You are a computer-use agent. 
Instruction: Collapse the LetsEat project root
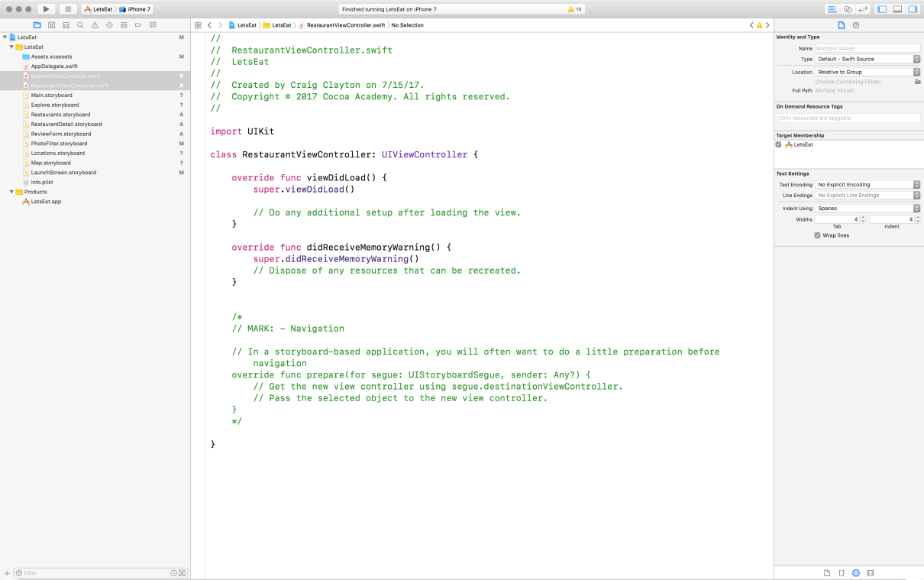pos(5,37)
